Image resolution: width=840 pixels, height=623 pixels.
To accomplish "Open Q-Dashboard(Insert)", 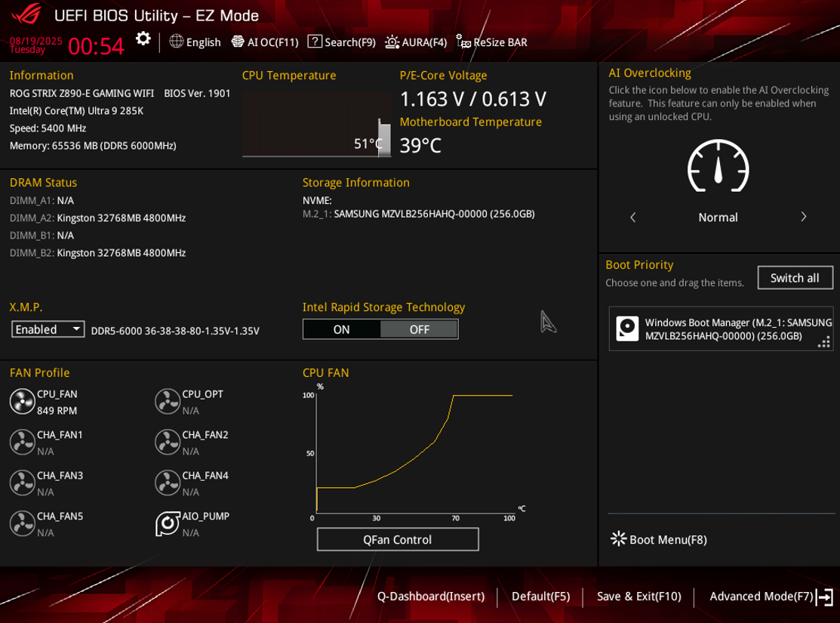I will [431, 597].
